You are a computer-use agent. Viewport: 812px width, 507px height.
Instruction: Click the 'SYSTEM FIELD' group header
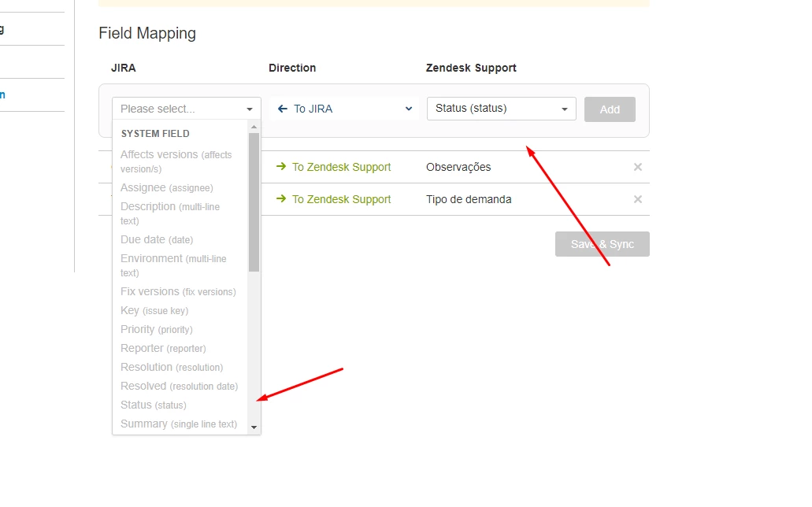(x=155, y=134)
